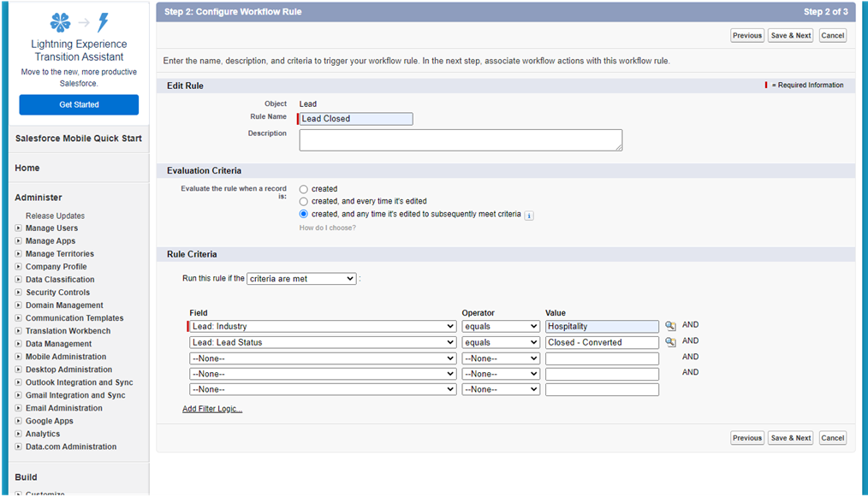Select the 'created' radio option
Viewport: 868px width, 497px height.
(x=304, y=189)
